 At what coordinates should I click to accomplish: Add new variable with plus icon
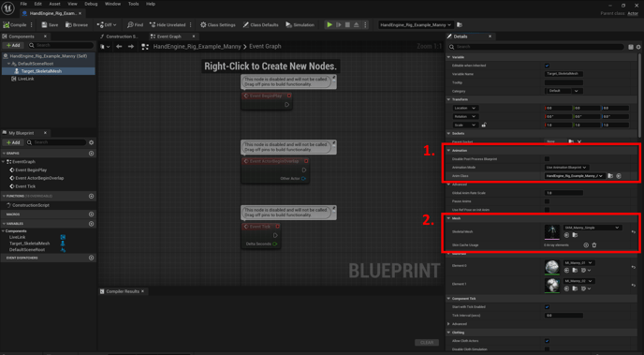tap(91, 224)
